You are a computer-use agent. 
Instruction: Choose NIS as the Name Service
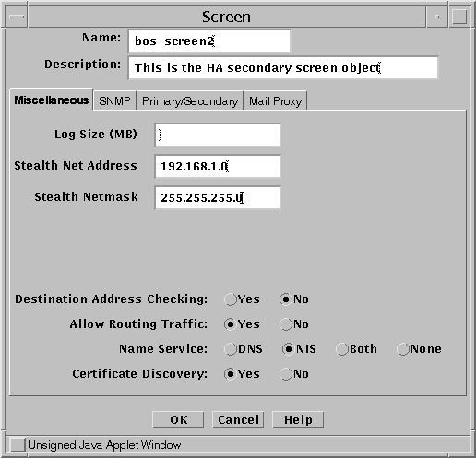299,349
